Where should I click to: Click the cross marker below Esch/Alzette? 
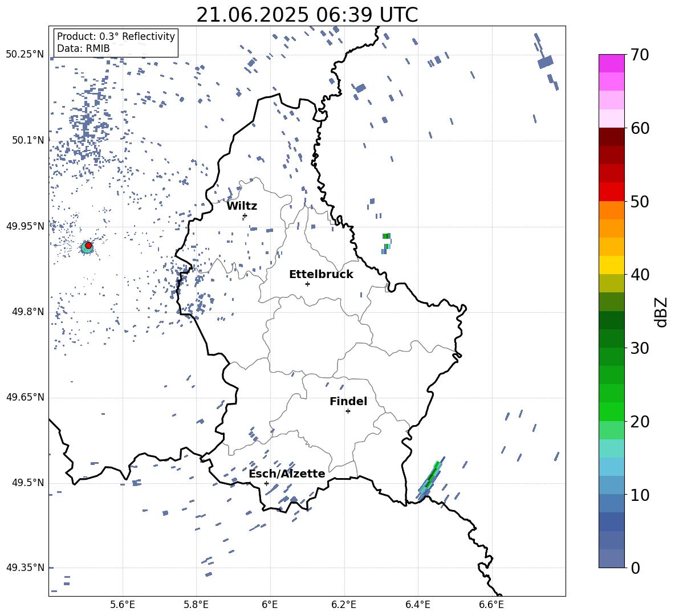[x=266, y=483]
